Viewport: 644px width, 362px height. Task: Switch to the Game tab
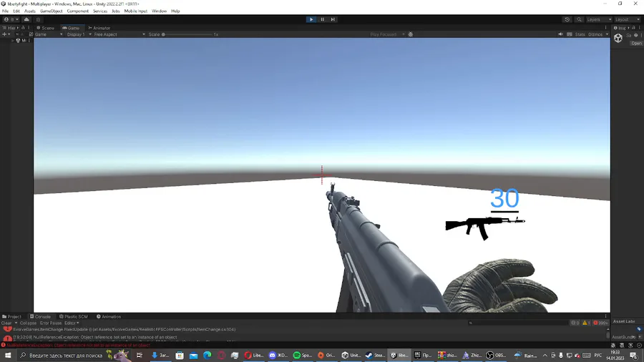pyautogui.click(x=71, y=28)
